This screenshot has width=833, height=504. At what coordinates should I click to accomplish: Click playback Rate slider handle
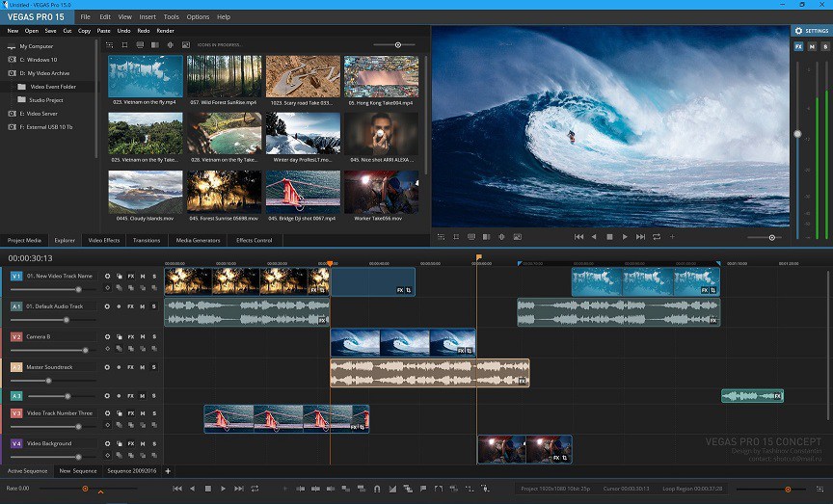coord(85,489)
